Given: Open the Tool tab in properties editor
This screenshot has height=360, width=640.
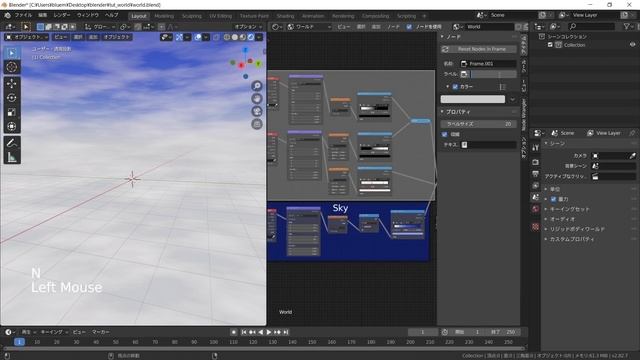Looking at the screenshot, I should click(536, 148).
